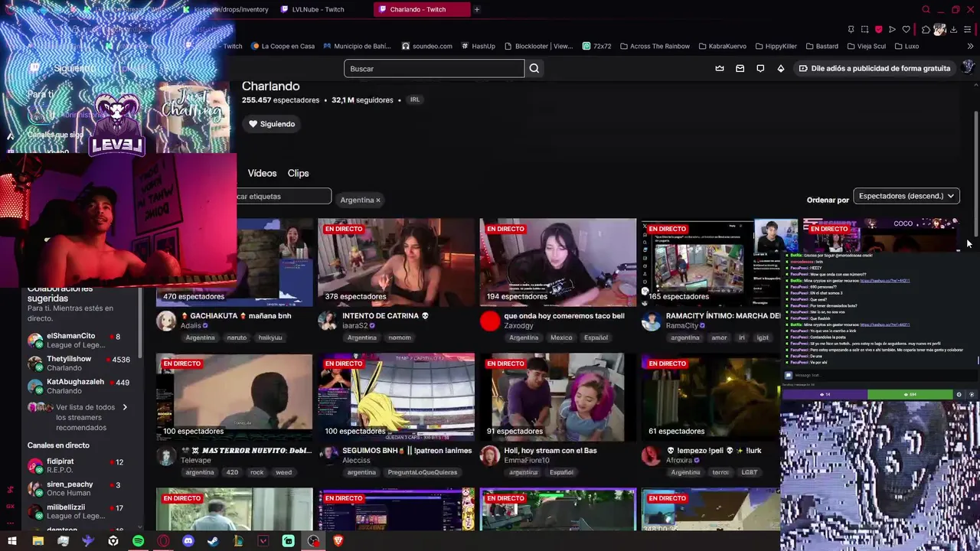Open Steam from the taskbar
The image size is (980, 551).
tap(213, 541)
